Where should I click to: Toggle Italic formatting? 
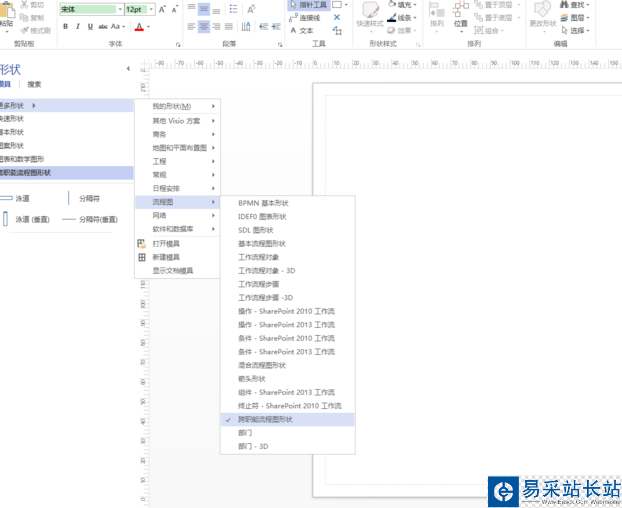tap(78, 27)
